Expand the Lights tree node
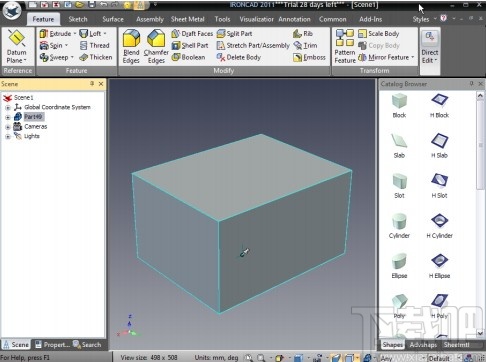The width and height of the screenshot is (486, 362). tap(8, 137)
